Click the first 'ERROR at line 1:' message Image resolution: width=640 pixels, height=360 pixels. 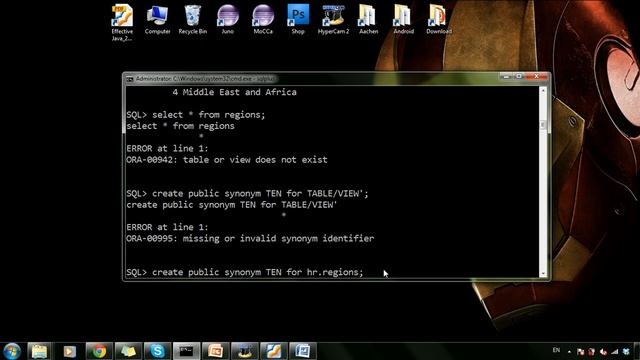167,149
